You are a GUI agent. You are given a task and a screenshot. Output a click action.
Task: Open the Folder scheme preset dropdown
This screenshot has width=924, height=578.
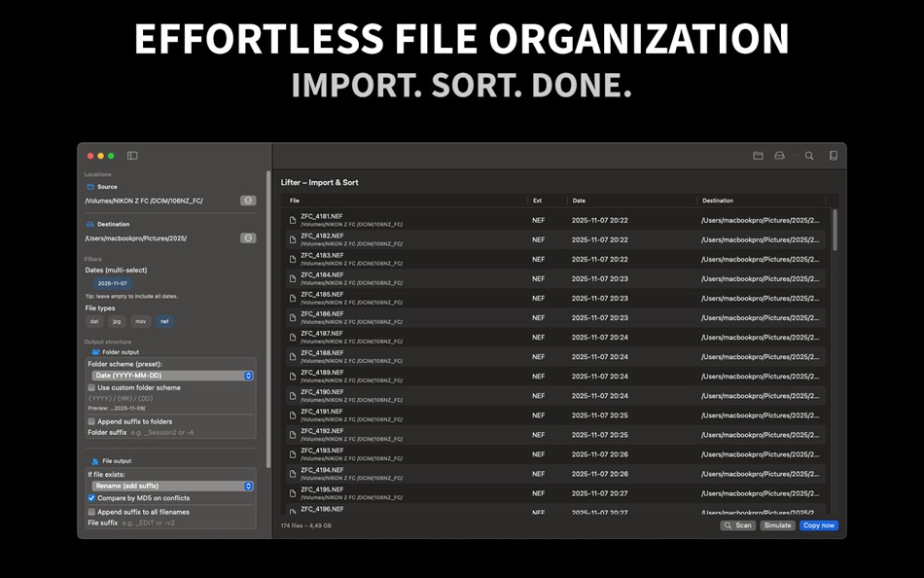173,375
